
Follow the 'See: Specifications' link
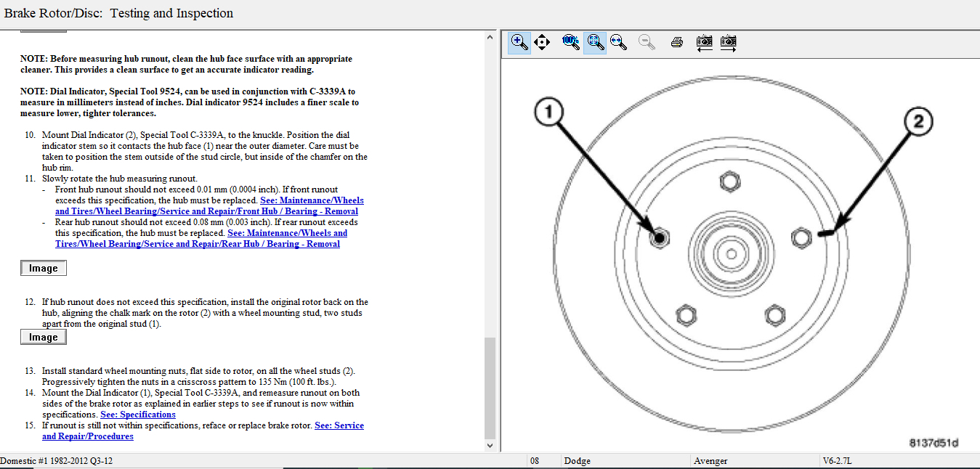click(x=138, y=415)
